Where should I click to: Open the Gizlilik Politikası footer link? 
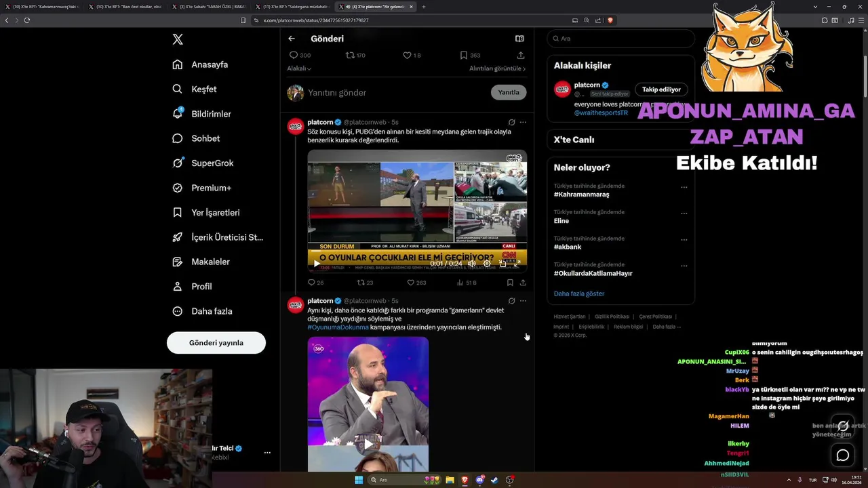613,317
